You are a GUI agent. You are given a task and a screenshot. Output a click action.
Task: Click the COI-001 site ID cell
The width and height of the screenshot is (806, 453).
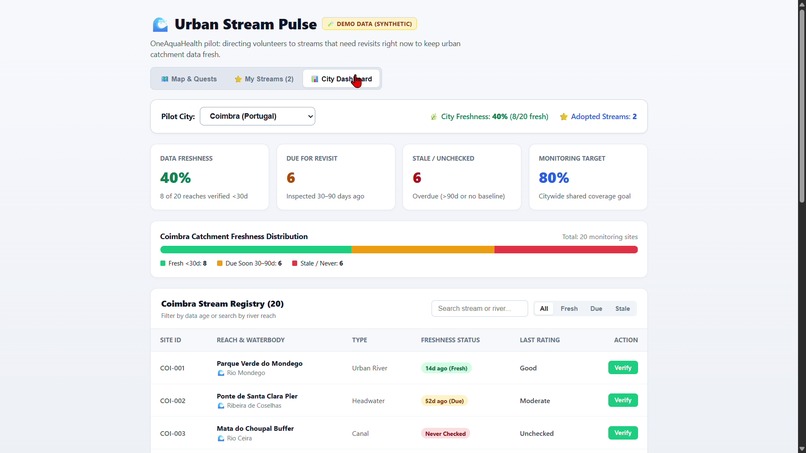pyautogui.click(x=172, y=368)
